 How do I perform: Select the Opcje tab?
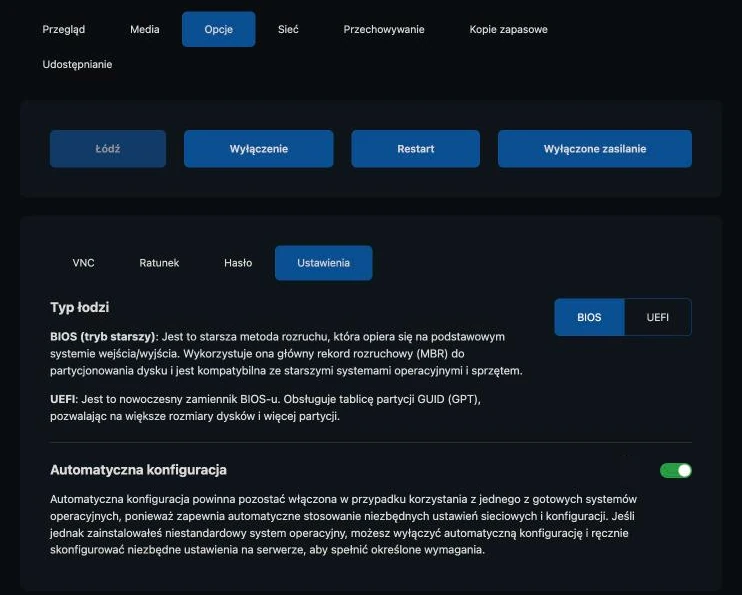click(219, 29)
